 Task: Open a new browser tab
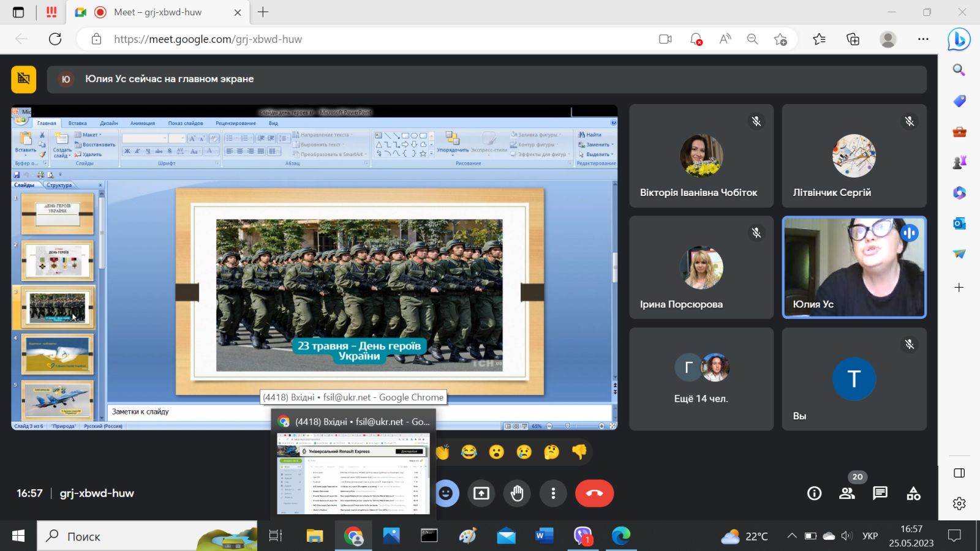263,12
